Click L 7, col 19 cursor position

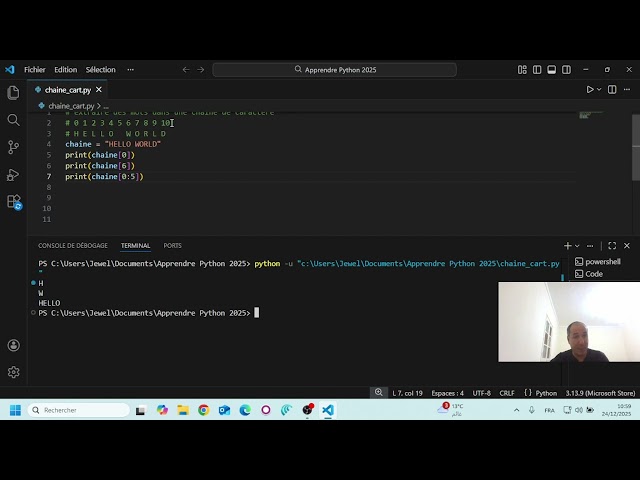(x=407, y=393)
